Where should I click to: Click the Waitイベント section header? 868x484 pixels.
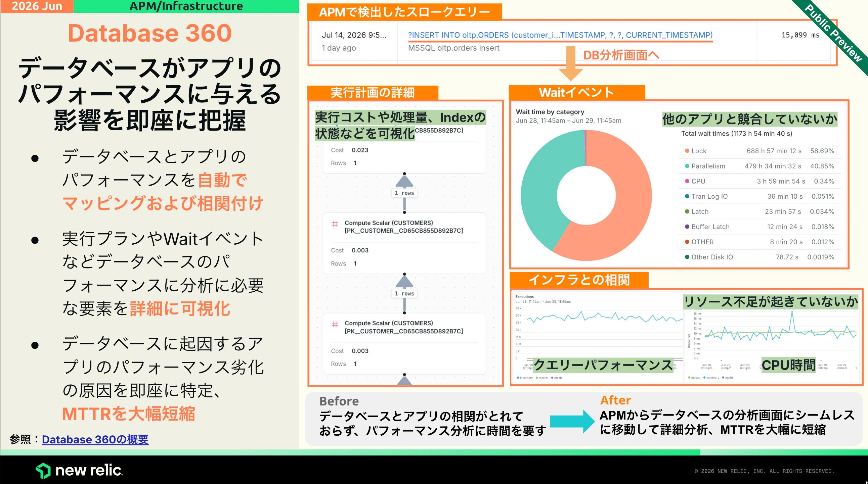click(x=576, y=92)
